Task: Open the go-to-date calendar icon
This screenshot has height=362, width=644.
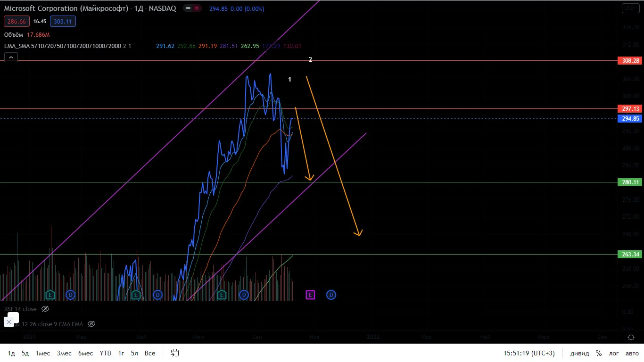Action: (175, 353)
